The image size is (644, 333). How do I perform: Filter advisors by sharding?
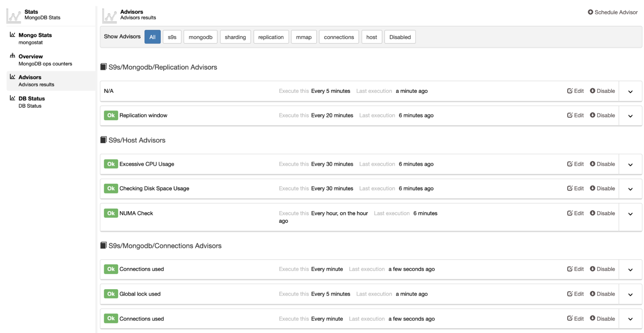(235, 37)
